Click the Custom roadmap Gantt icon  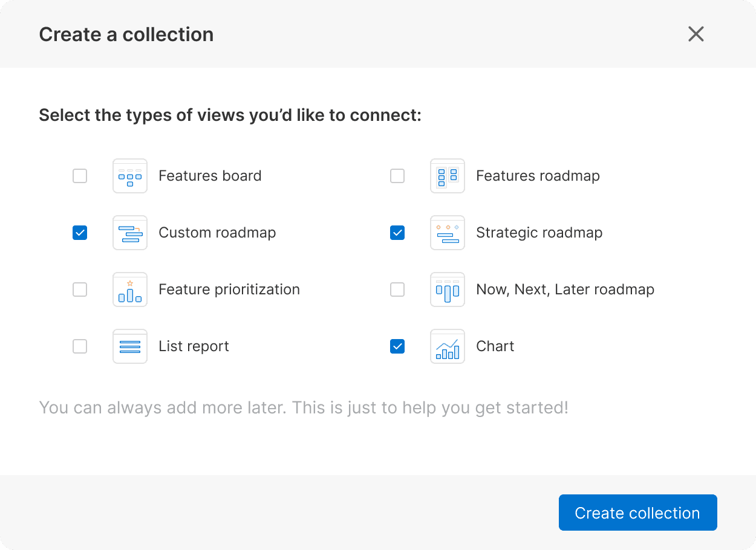pyautogui.click(x=130, y=233)
